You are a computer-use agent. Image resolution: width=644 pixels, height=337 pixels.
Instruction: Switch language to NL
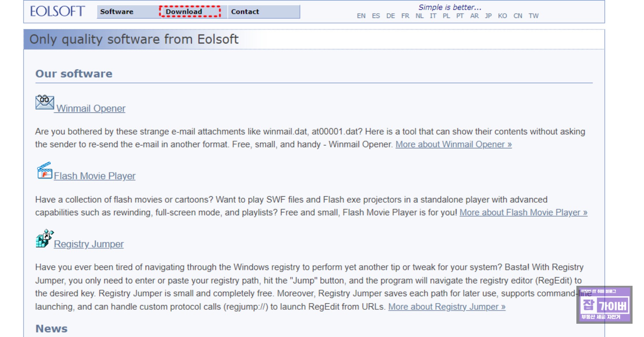[x=419, y=16]
